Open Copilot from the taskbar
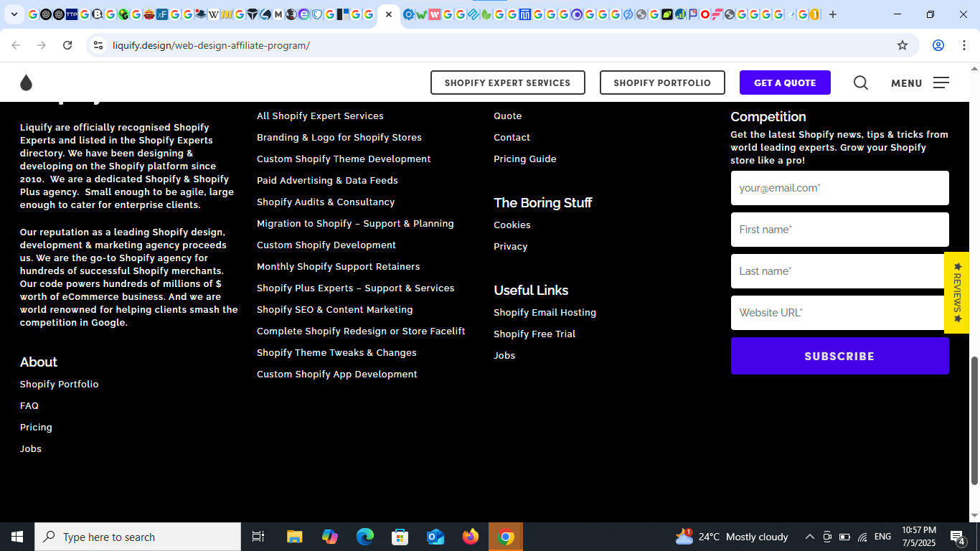The width and height of the screenshot is (980, 551). [x=330, y=537]
